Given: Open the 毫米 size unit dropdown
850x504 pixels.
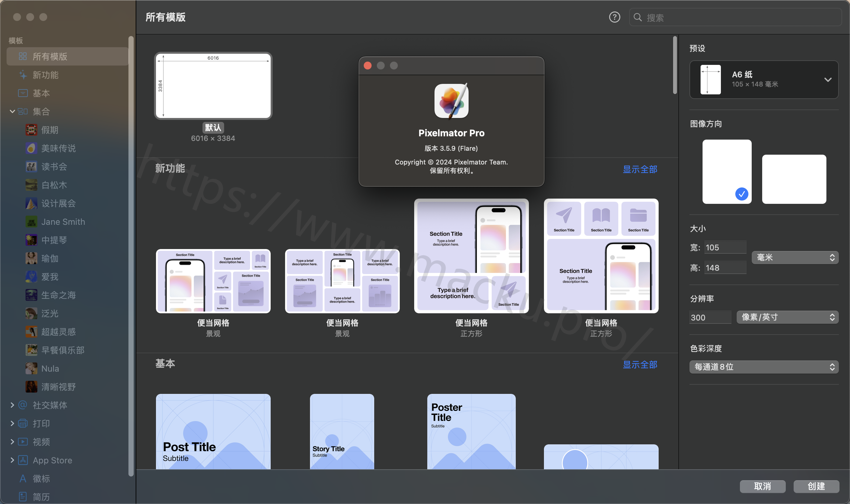Looking at the screenshot, I should [x=795, y=258].
